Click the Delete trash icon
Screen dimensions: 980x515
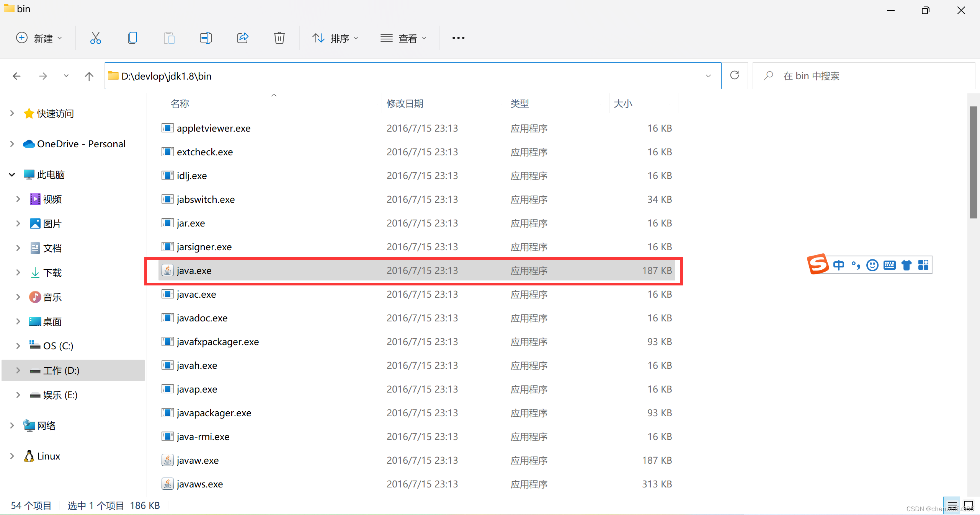[x=279, y=38]
